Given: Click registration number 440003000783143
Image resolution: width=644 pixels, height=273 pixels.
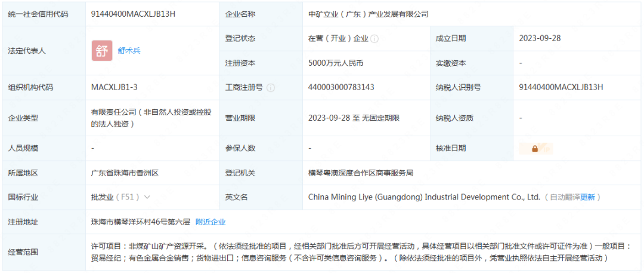Looking at the screenshot, I should [x=341, y=88].
